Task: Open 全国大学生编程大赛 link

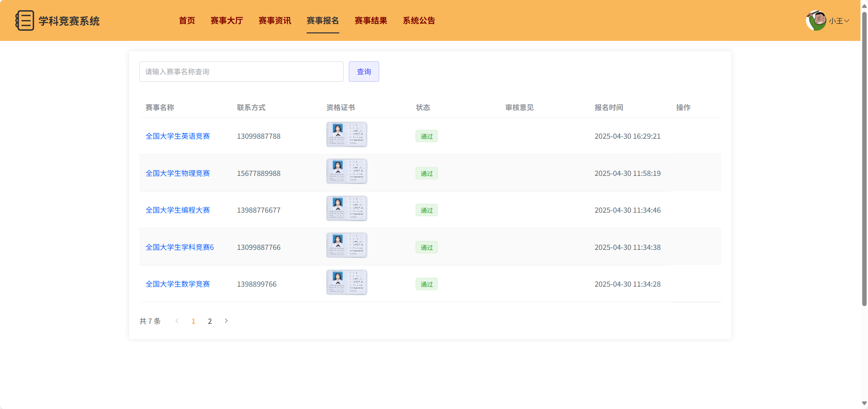Action: (177, 210)
